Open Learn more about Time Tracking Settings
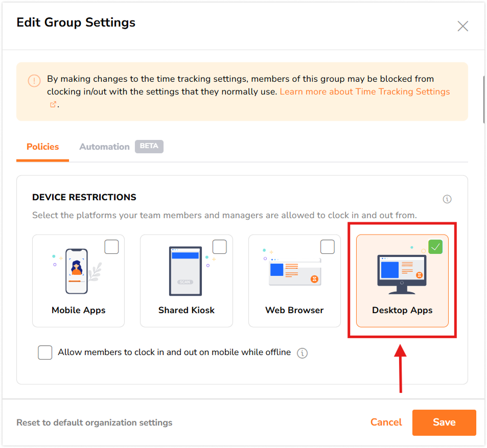The height and width of the screenshot is (448, 487). [364, 92]
